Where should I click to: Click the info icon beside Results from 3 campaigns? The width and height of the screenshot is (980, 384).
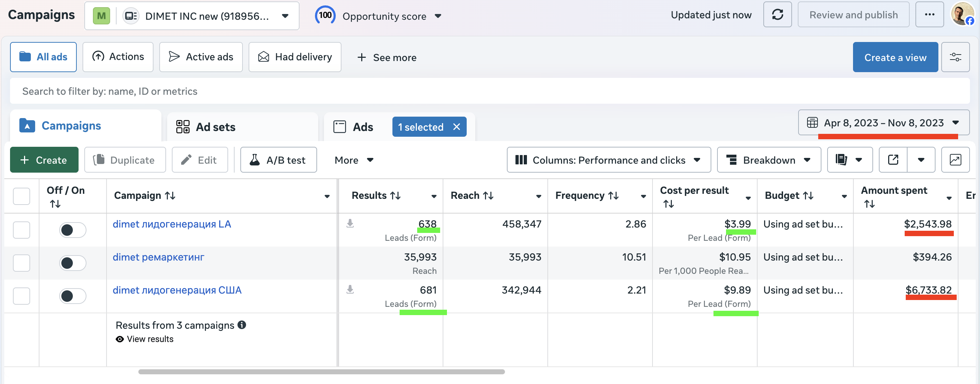coord(241,325)
